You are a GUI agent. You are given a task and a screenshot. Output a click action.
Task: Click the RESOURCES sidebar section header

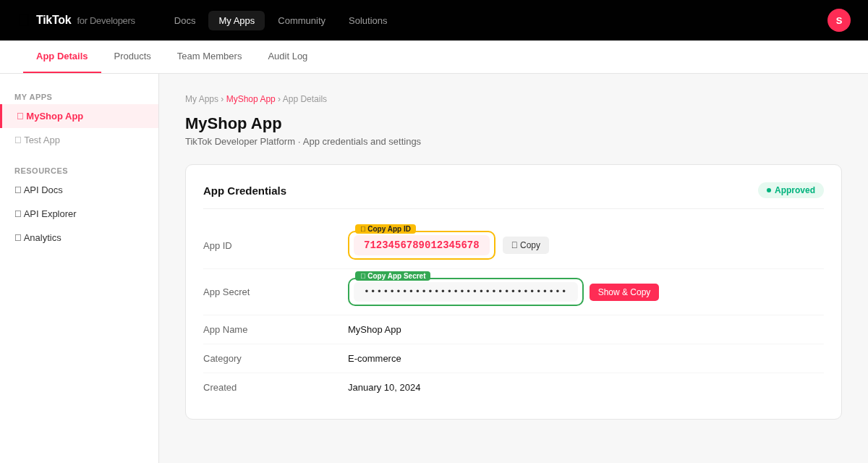tap(41, 171)
